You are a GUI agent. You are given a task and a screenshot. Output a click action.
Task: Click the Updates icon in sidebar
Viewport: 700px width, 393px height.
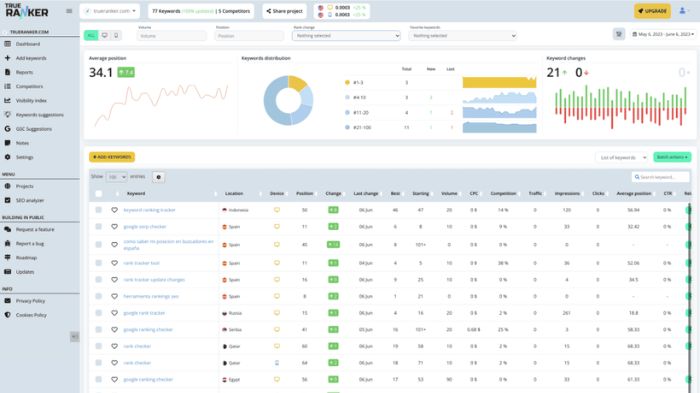click(8, 272)
